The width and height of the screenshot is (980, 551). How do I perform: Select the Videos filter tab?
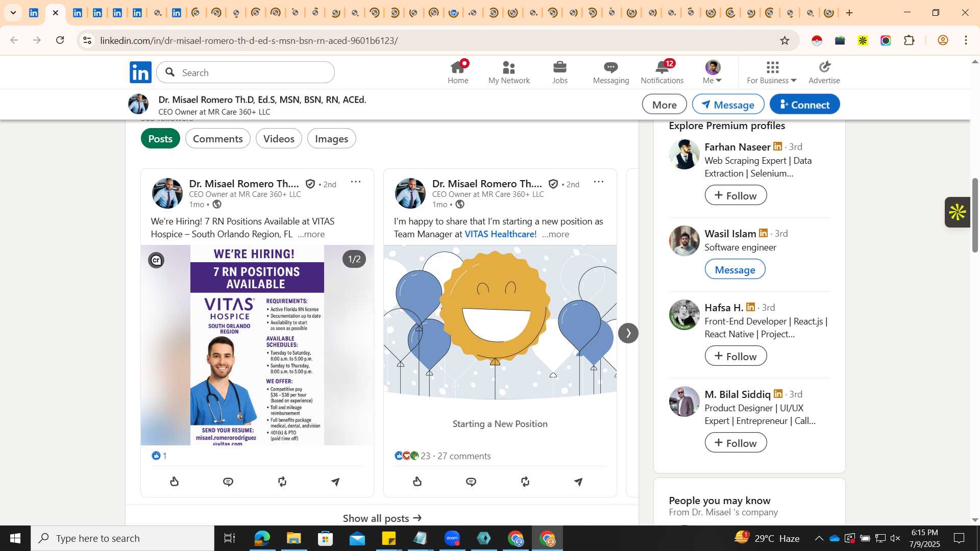[x=279, y=139]
